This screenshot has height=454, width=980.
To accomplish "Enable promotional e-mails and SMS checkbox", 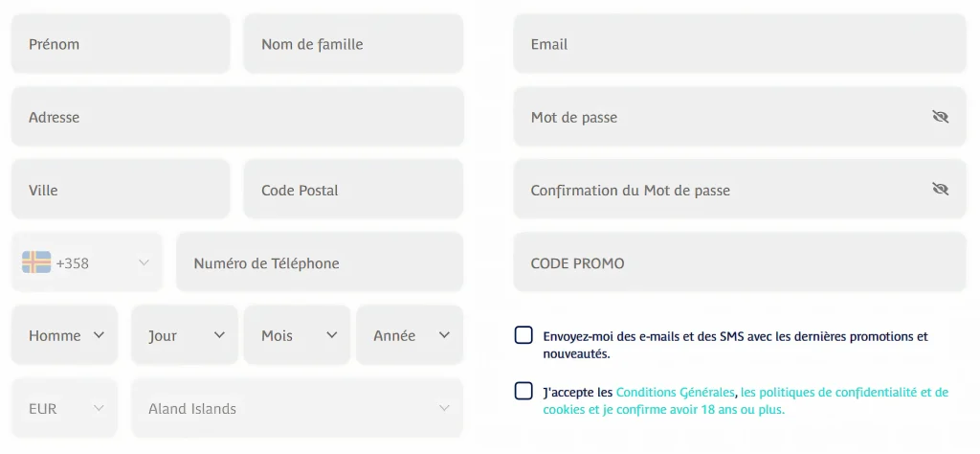I will [x=523, y=335].
